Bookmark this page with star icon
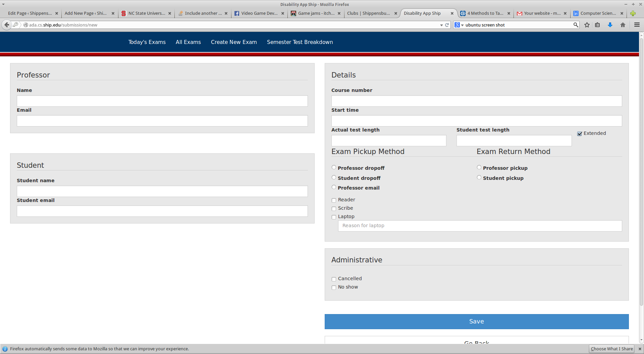 (x=587, y=25)
